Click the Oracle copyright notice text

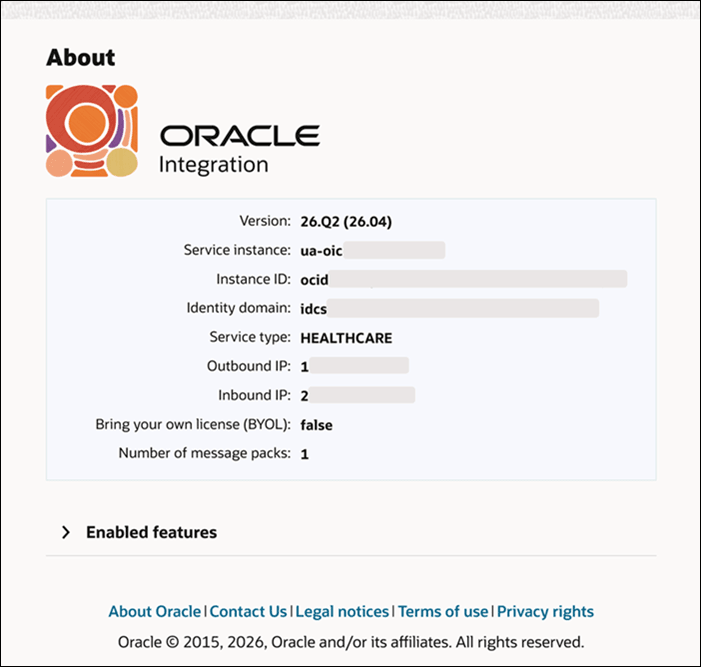tap(351, 642)
